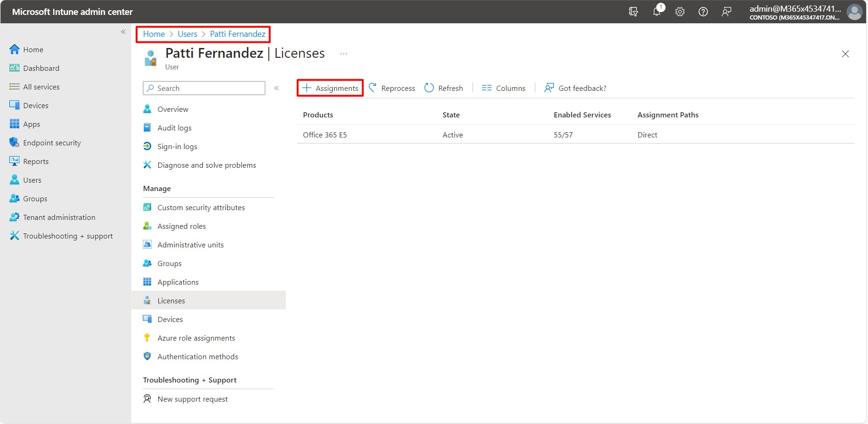Select the Office 365 E5 product row

point(576,135)
